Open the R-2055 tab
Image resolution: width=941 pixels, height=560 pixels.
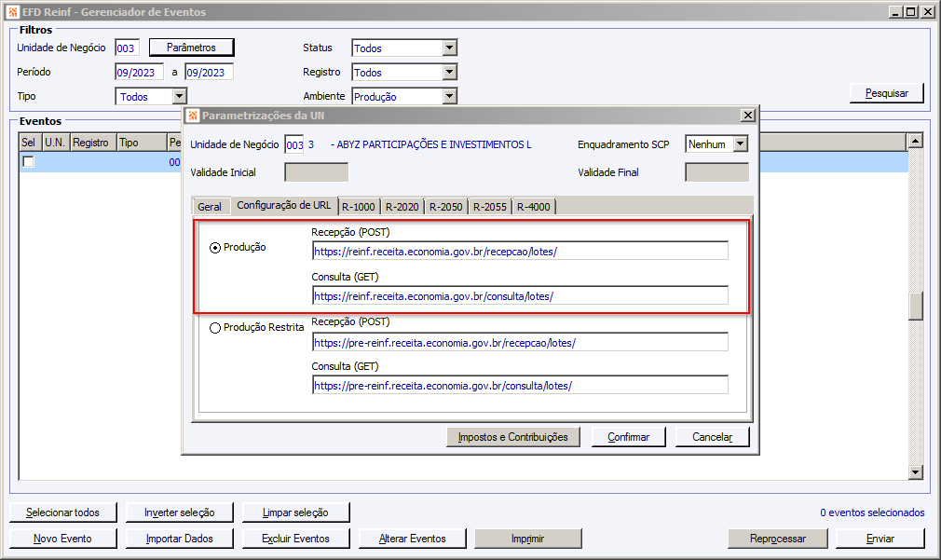click(490, 207)
